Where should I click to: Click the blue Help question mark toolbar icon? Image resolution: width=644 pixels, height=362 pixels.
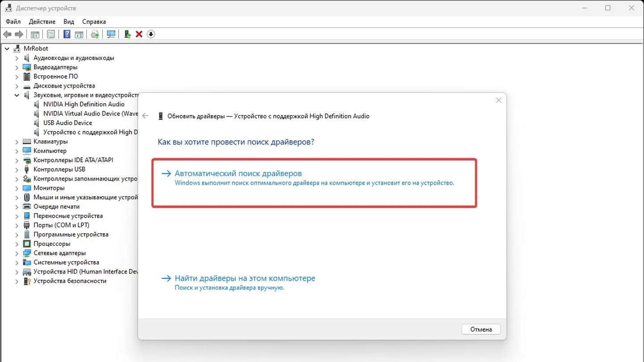pyautogui.click(x=67, y=34)
